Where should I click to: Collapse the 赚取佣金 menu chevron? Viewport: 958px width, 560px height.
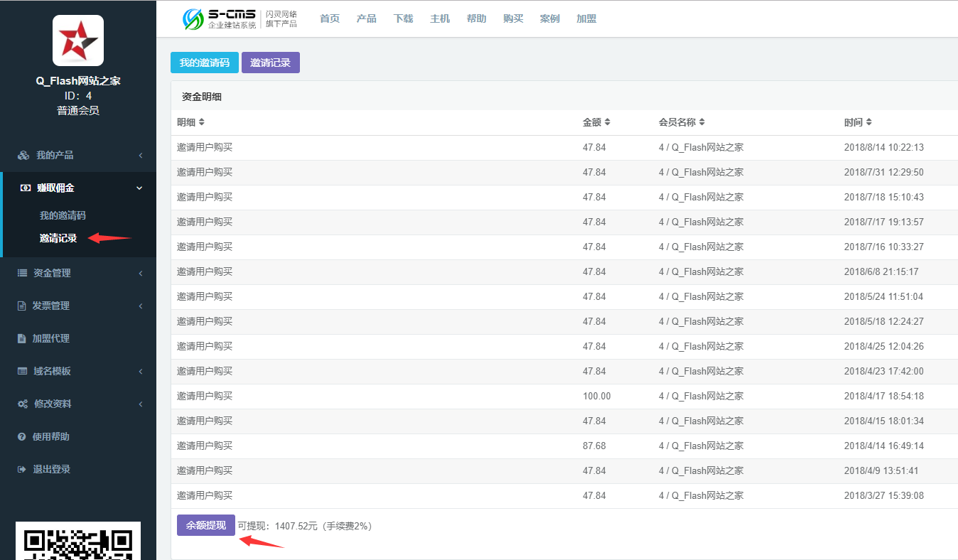point(139,188)
